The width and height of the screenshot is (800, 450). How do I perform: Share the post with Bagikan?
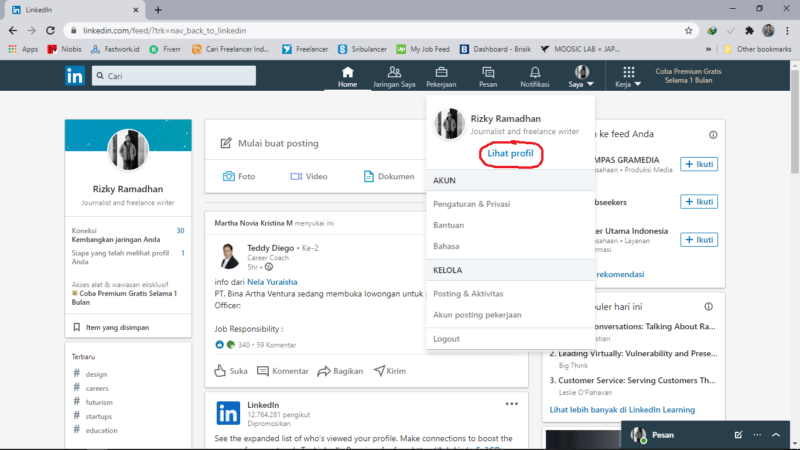340,371
